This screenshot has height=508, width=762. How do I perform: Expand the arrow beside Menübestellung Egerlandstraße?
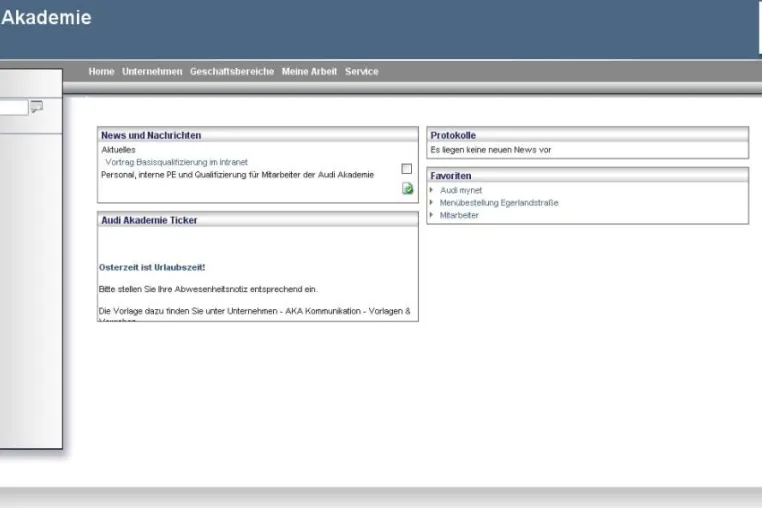pyautogui.click(x=432, y=202)
